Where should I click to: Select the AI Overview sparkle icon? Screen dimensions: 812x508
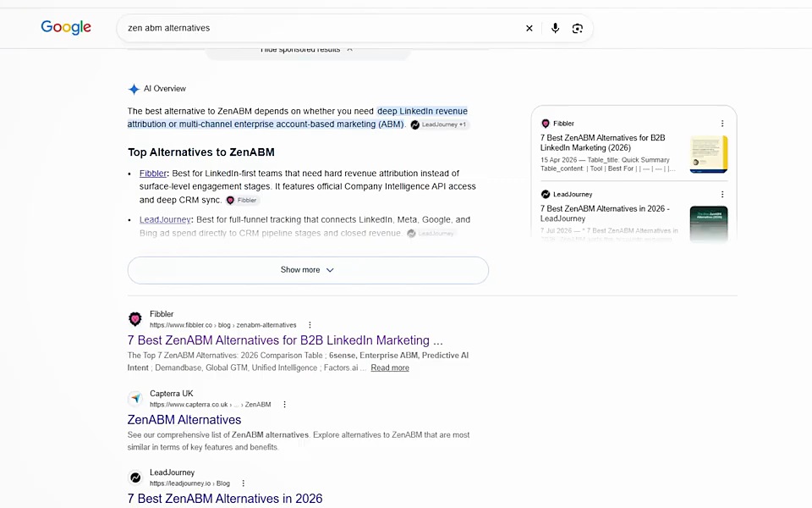134,89
